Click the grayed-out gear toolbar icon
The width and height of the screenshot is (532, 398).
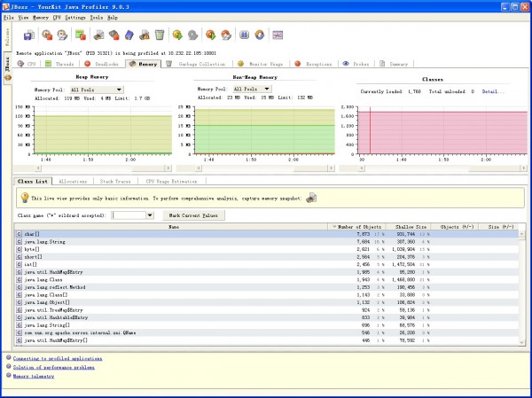point(192,35)
